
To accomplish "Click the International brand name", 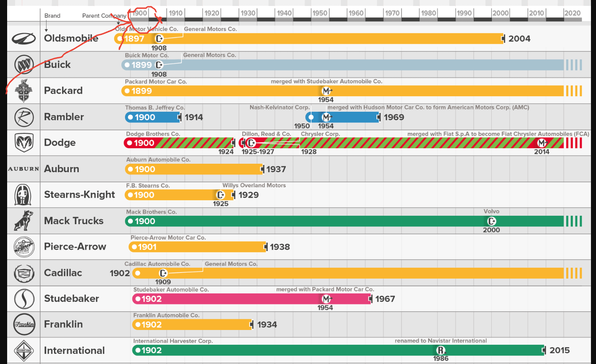I will click(74, 351).
